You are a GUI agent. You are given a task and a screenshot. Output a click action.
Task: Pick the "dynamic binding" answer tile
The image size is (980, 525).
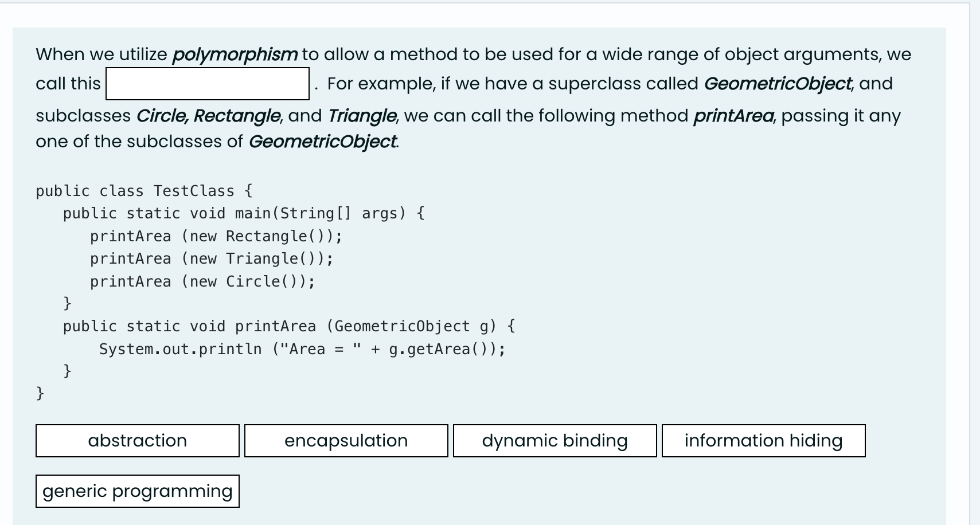click(555, 441)
